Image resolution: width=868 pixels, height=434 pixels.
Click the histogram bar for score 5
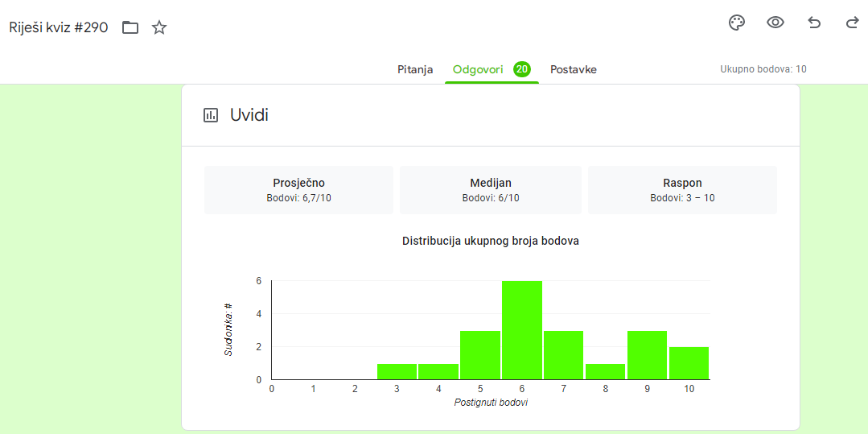point(480,355)
